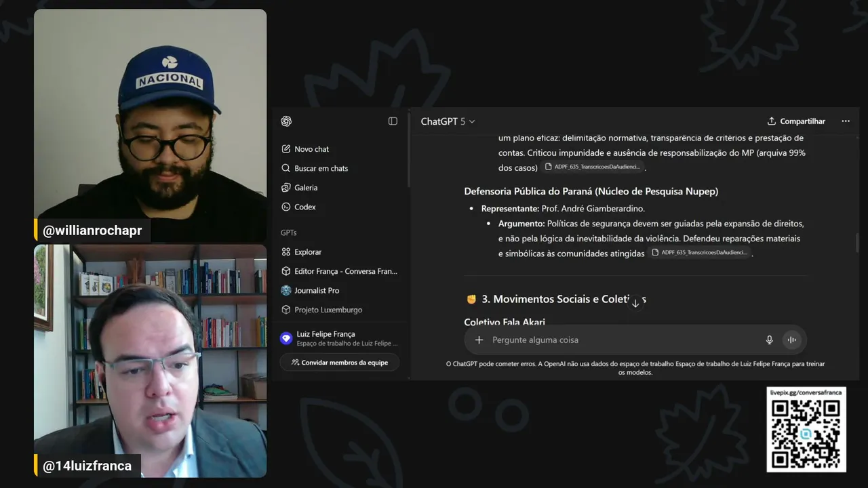Click the ChatGPT logo icon in sidebar
The image size is (868, 488).
tap(286, 121)
